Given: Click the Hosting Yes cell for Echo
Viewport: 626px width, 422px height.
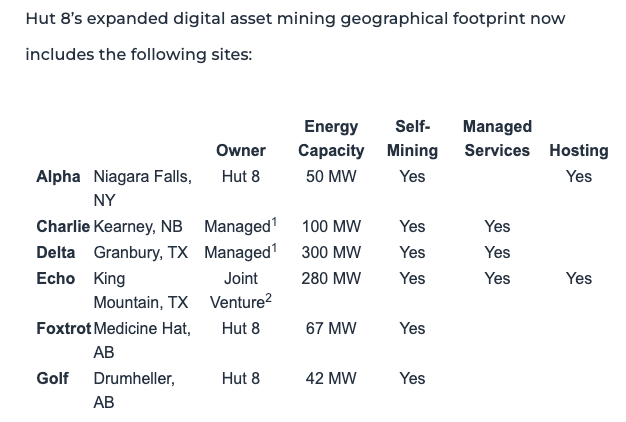Looking at the screenshot, I should pyautogui.click(x=579, y=278).
